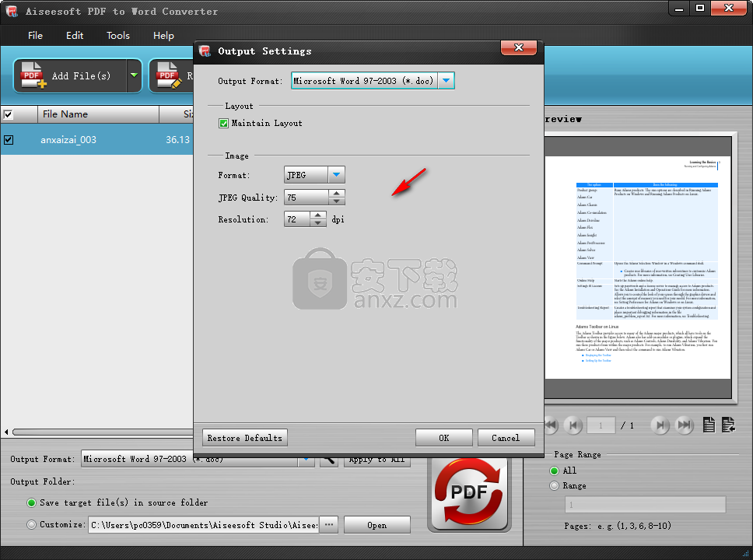Click the page view document icon
Viewport: 753px width, 560px height.
(709, 425)
